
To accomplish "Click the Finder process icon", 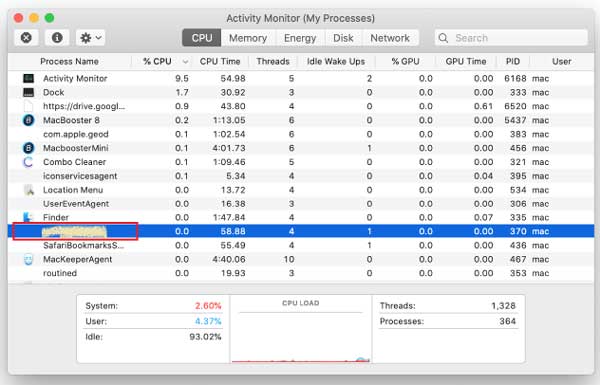I will coord(28,217).
